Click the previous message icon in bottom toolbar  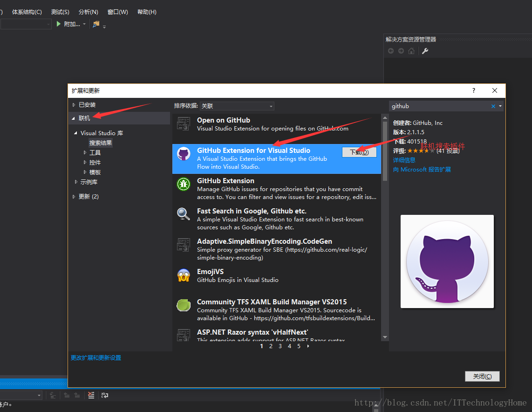pyautogui.click(x=67, y=395)
